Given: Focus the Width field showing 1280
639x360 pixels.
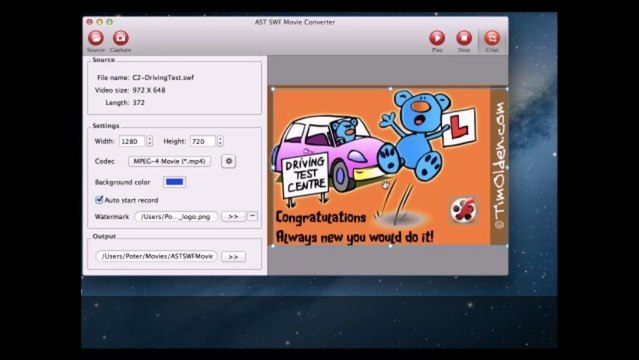Looking at the screenshot, I should click(x=132, y=141).
